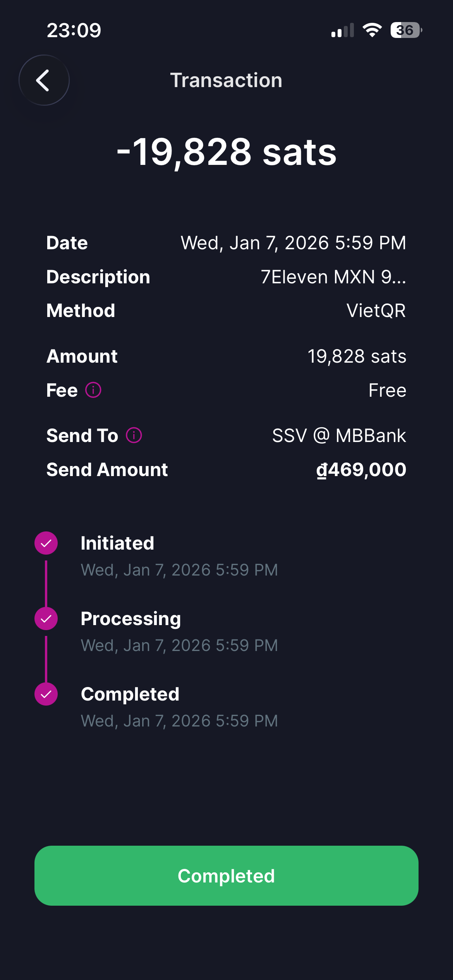Tap the Wi-Fi status icon

(x=372, y=30)
